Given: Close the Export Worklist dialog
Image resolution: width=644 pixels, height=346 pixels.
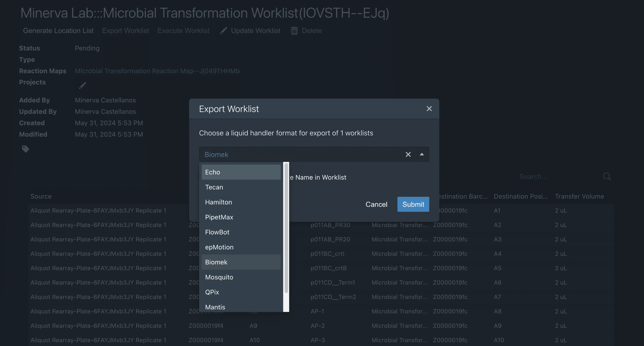Looking at the screenshot, I should click(429, 109).
